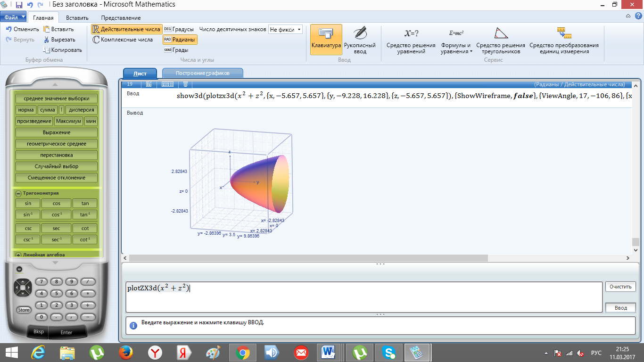The width and height of the screenshot is (644, 362).
Task: Click Копировать in the clipboard group
Action: coord(62,50)
